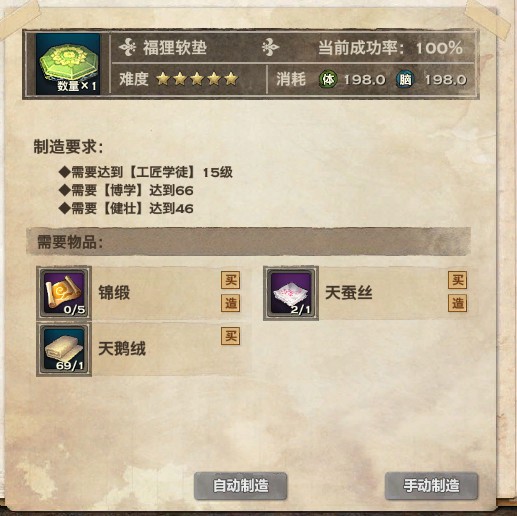Click the 福狸软垫 item name title
Screen dimensions: 517x516
175,48
